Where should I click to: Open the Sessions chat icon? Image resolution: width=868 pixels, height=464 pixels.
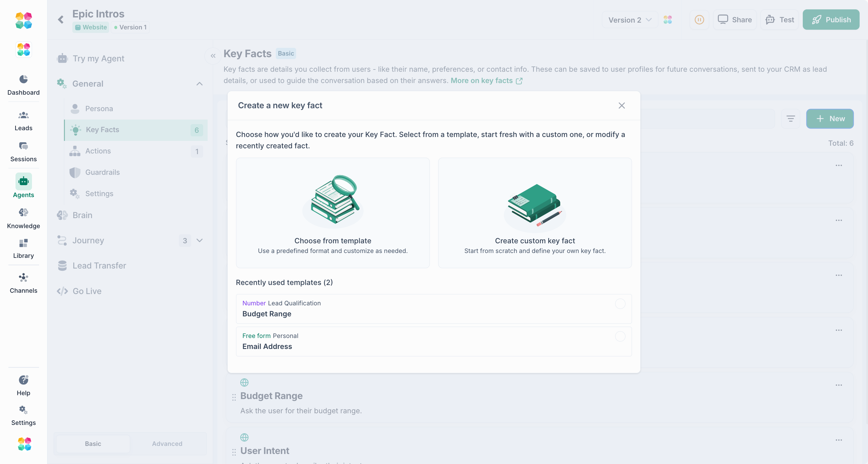[x=23, y=146]
